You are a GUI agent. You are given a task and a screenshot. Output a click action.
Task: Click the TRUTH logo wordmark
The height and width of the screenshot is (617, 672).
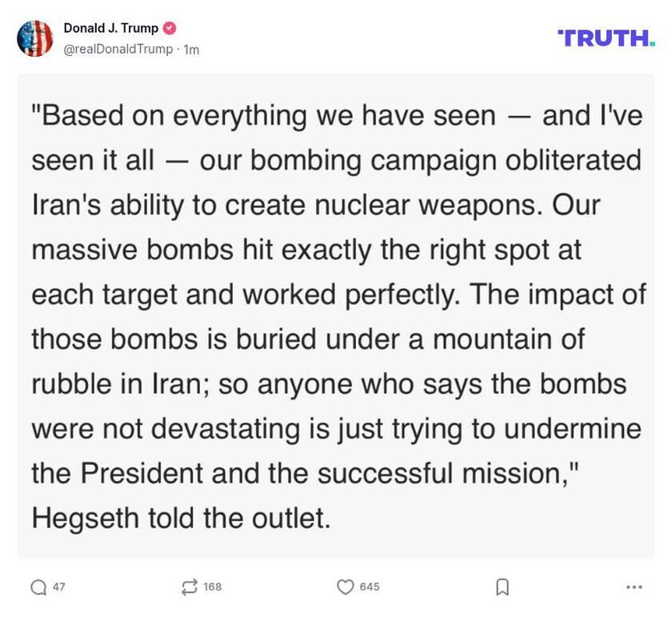606,35
